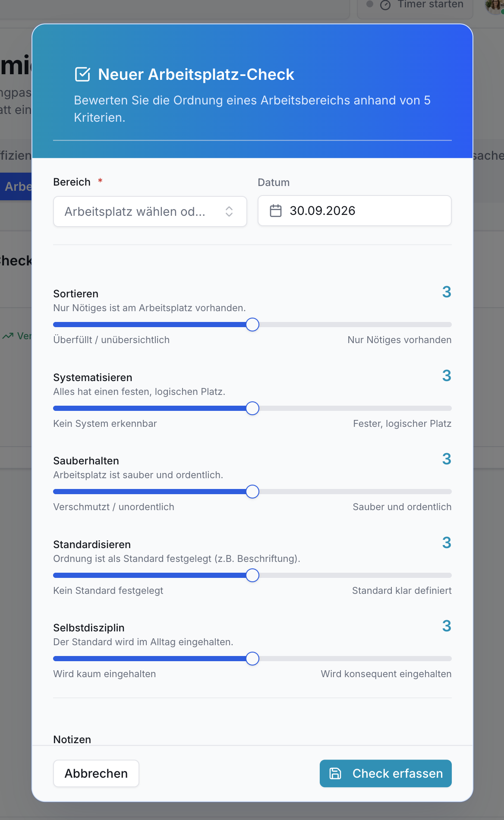The image size is (504, 820).
Task: Adjust the Selbstdisziplin slider handle
Action: (x=252, y=659)
